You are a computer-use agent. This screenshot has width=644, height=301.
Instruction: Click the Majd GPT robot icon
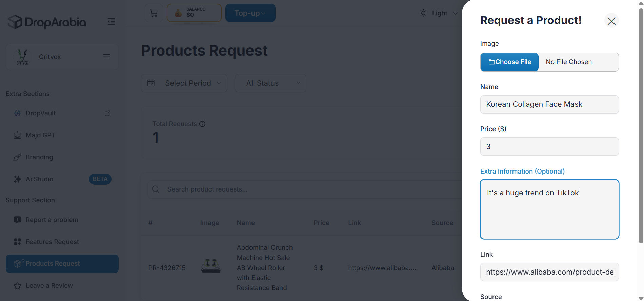pos(17,135)
